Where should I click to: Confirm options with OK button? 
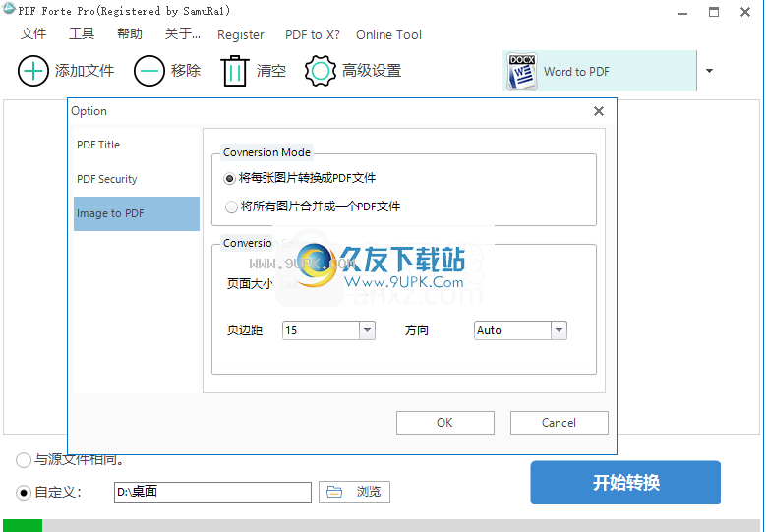pos(444,423)
